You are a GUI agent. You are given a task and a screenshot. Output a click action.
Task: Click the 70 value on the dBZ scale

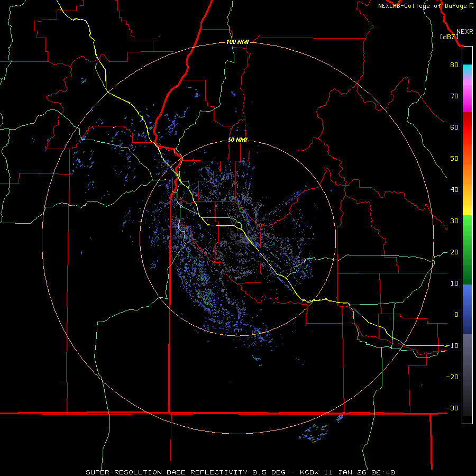click(454, 96)
